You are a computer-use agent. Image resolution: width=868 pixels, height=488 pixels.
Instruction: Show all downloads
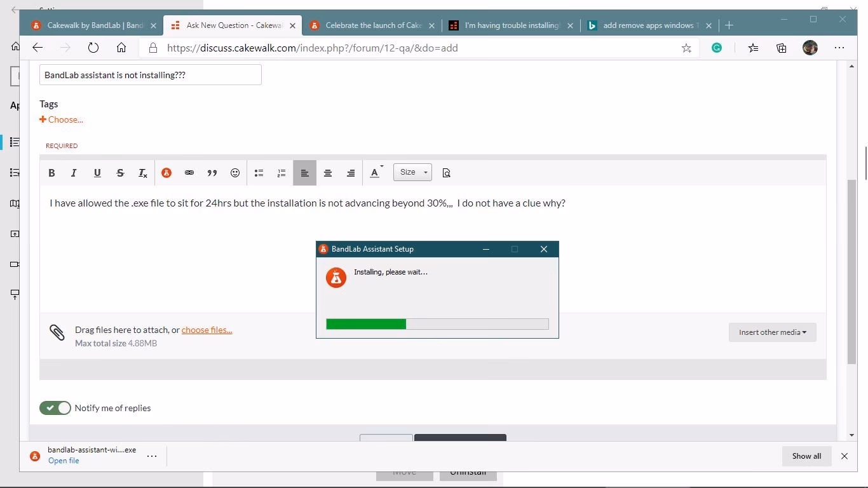pyautogui.click(x=806, y=456)
